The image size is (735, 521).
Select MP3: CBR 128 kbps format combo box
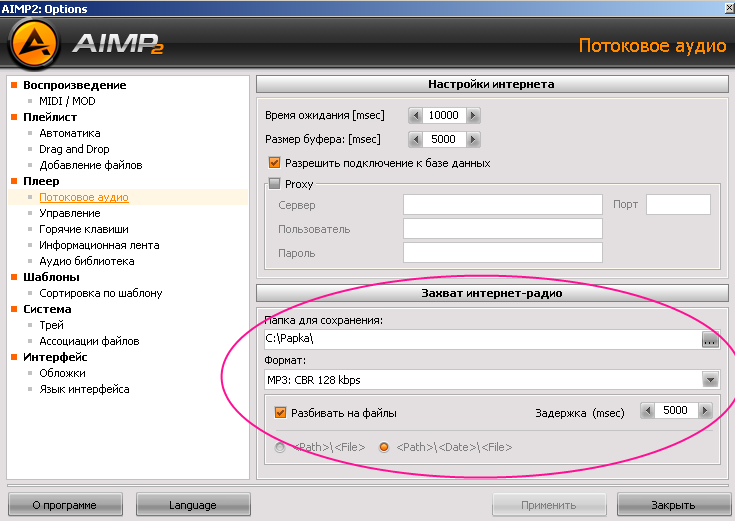click(492, 379)
